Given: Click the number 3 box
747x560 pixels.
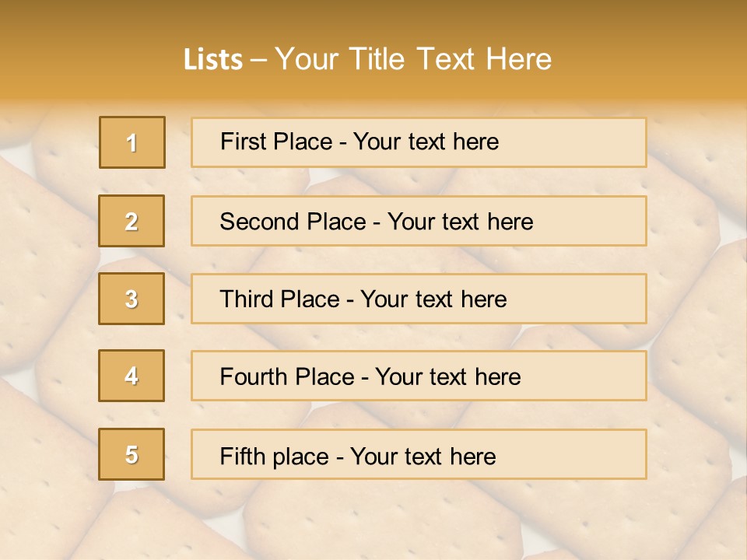Looking at the screenshot, I should click(132, 299).
